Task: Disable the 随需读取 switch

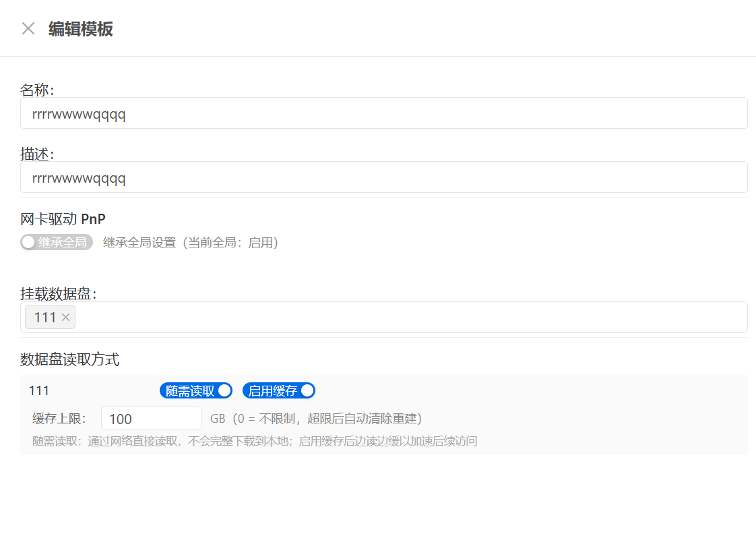Action: click(196, 391)
